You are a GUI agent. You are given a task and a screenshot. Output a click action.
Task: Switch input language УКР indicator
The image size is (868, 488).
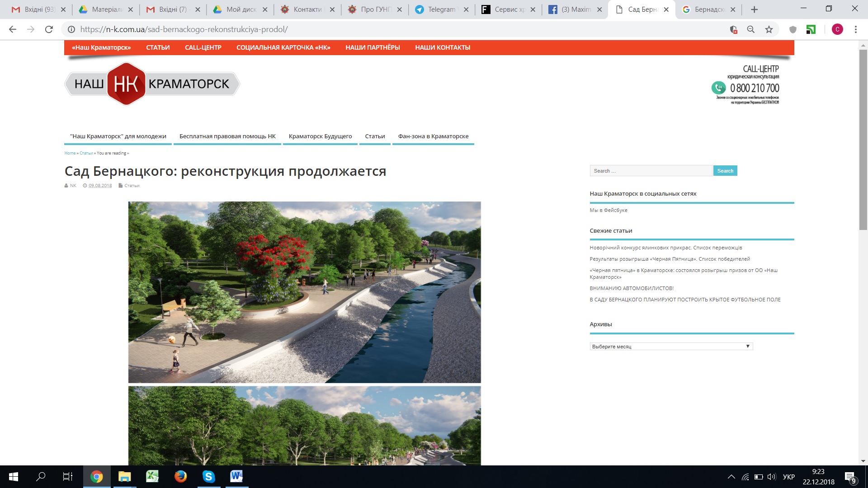[789, 477]
